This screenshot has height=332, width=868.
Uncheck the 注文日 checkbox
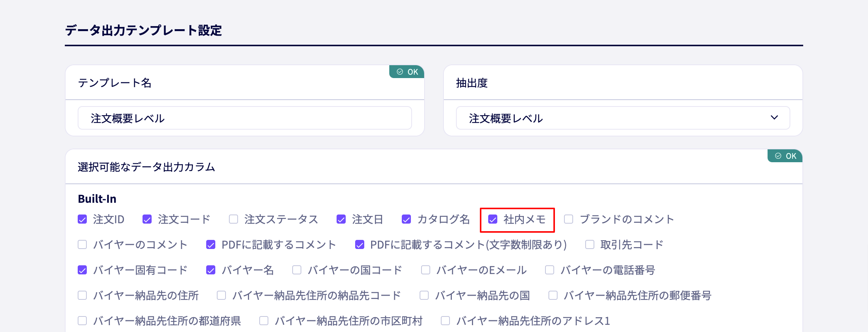(x=341, y=219)
